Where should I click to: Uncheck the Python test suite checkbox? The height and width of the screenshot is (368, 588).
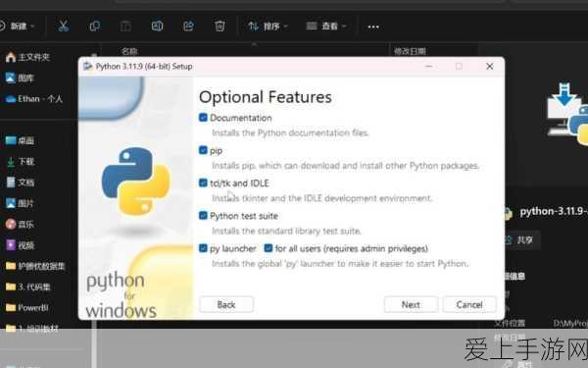[203, 216]
